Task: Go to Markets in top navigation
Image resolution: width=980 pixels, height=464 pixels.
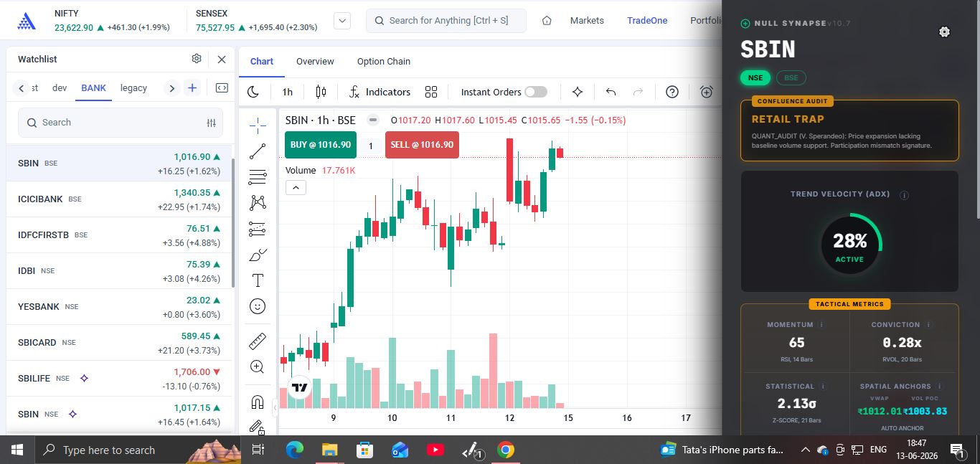Action: point(587,21)
